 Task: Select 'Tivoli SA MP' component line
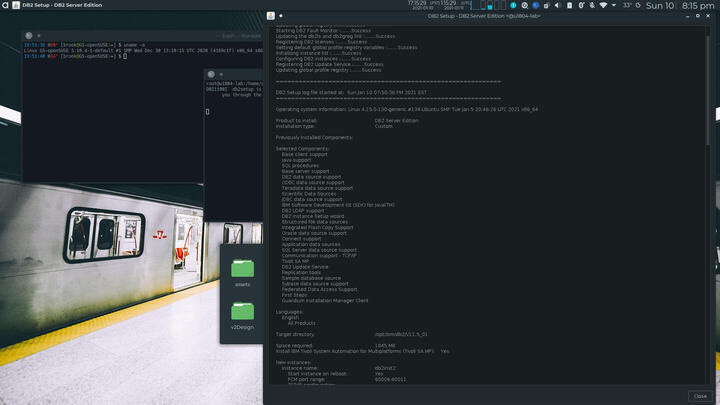coord(295,261)
